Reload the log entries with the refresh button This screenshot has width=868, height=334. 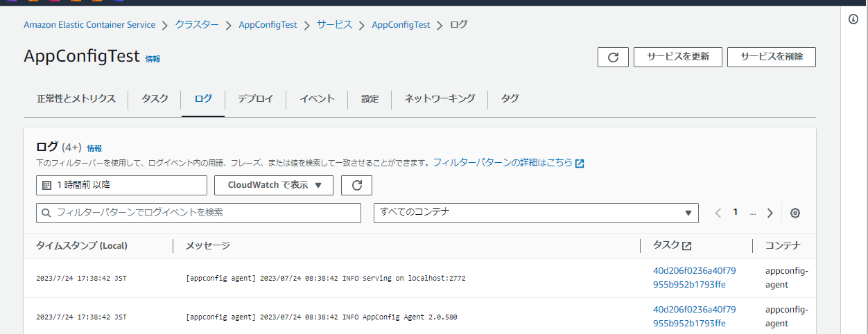pyautogui.click(x=357, y=185)
